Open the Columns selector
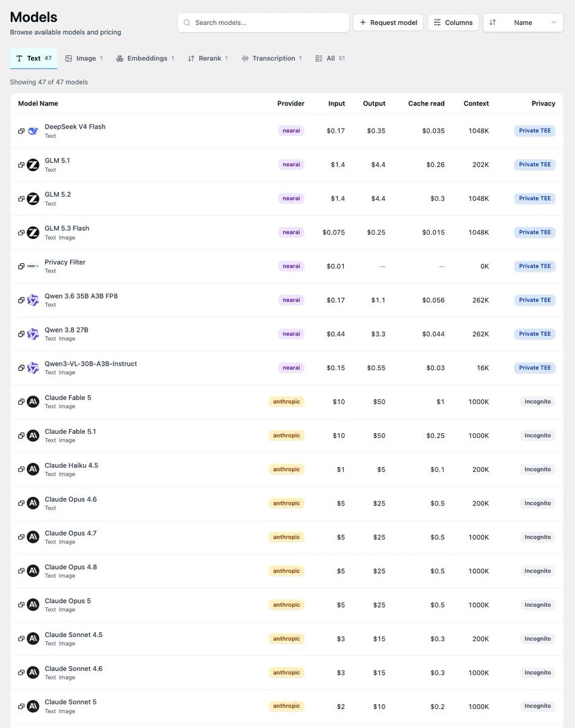This screenshot has width=575, height=728. (x=453, y=22)
